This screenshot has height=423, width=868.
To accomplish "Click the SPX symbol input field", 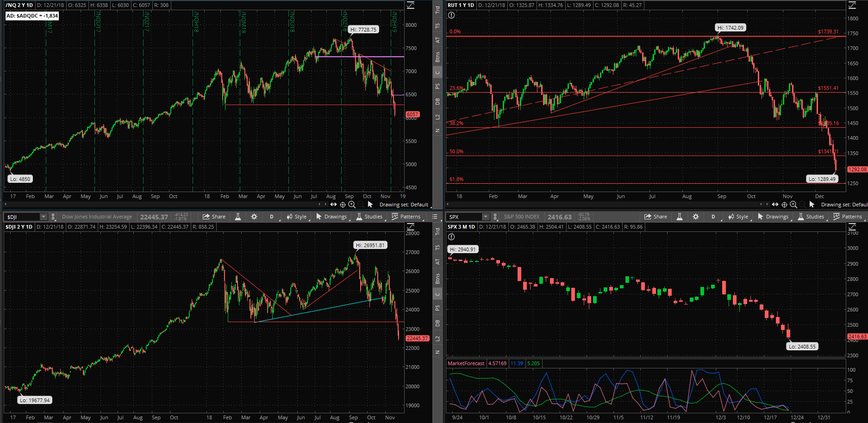I will (x=464, y=217).
